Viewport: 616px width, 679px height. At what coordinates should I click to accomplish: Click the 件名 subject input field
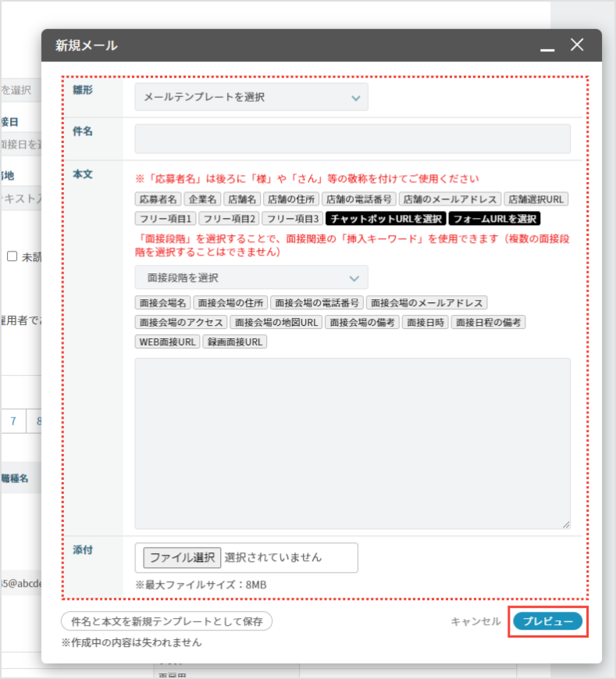352,139
